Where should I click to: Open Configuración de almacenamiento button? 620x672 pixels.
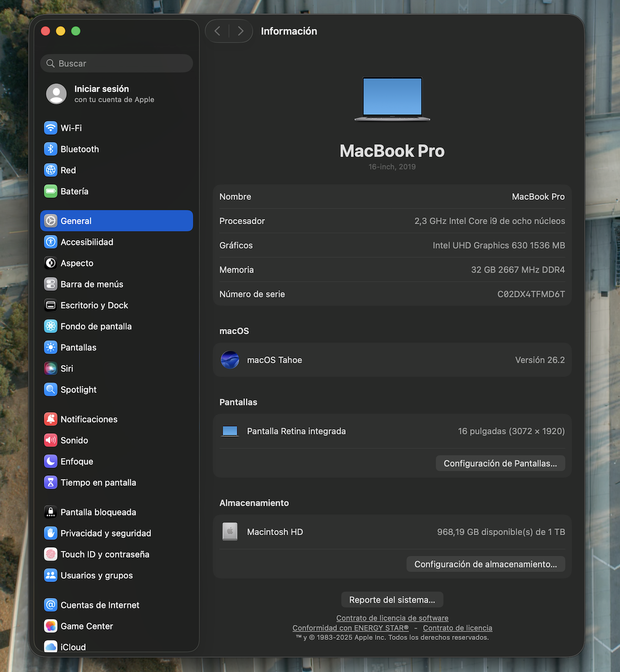[486, 564]
